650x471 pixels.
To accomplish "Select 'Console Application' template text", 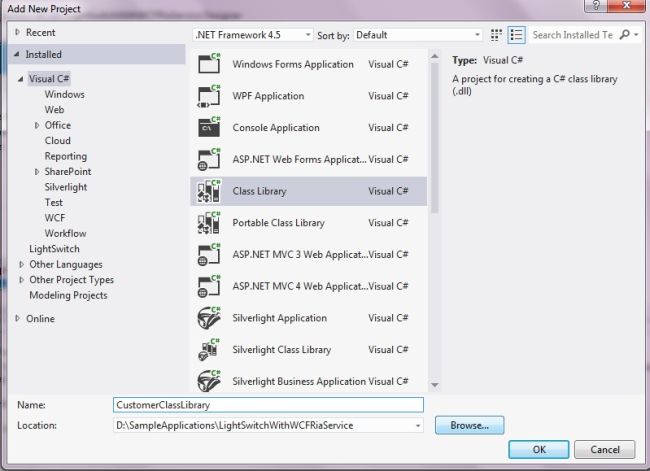I will [276, 127].
